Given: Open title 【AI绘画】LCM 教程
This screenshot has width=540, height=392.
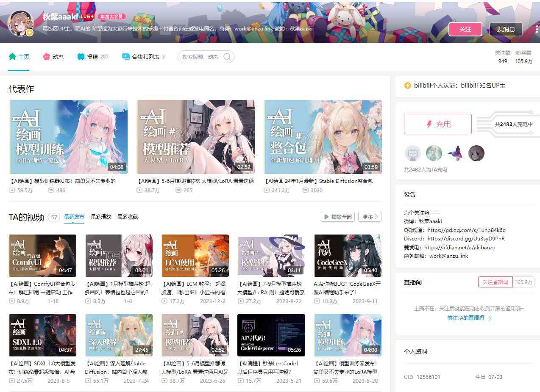Looking at the screenshot, I should pyautogui.click(x=194, y=288).
